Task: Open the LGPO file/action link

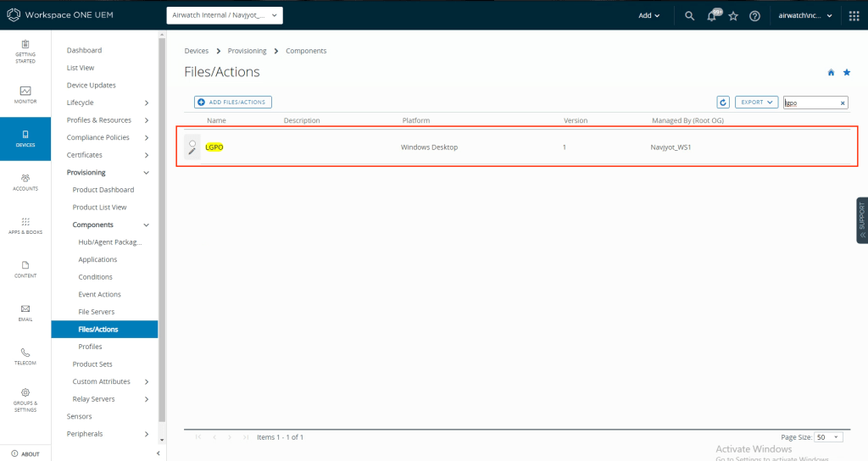Action: (x=214, y=147)
